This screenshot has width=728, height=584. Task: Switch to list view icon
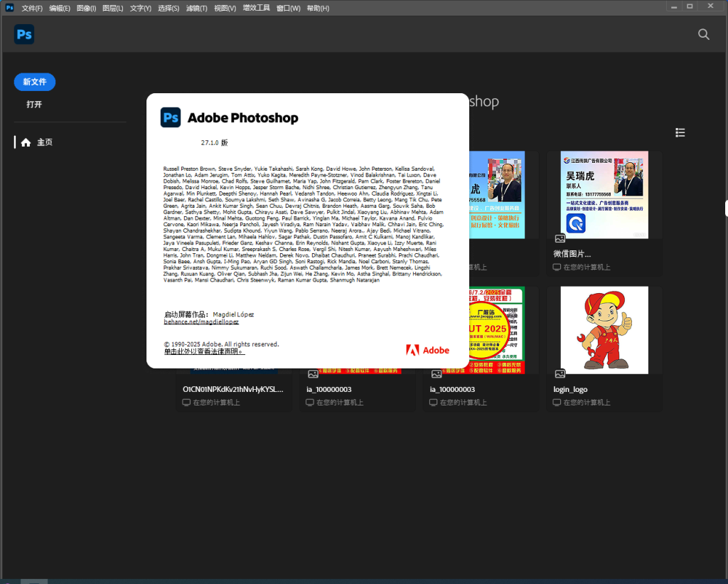[680, 132]
